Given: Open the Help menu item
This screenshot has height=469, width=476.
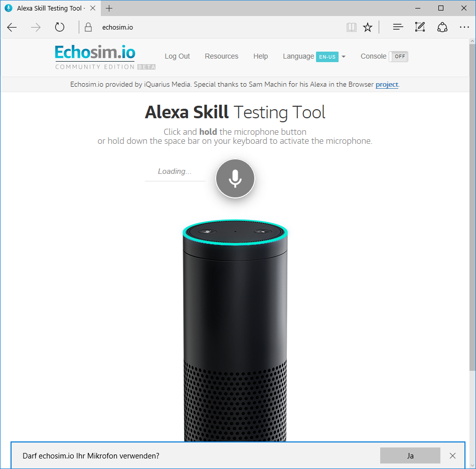Looking at the screenshot, I should [260, 57].
